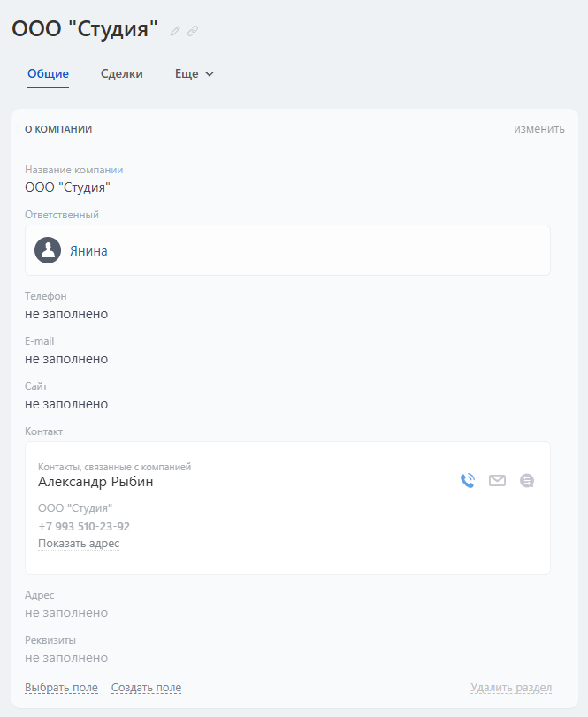Image resolution: width=588 pixels, height=717 pixels.
Task: Click the empty Телефон field value
Action: pyautogui.click(x=66, y=314)
